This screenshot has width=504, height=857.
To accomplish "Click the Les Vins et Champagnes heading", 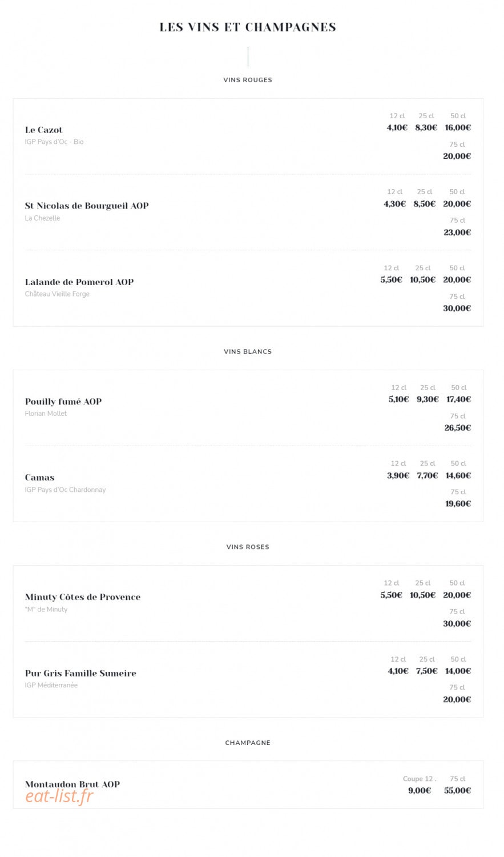I will (x=248, y=27).
